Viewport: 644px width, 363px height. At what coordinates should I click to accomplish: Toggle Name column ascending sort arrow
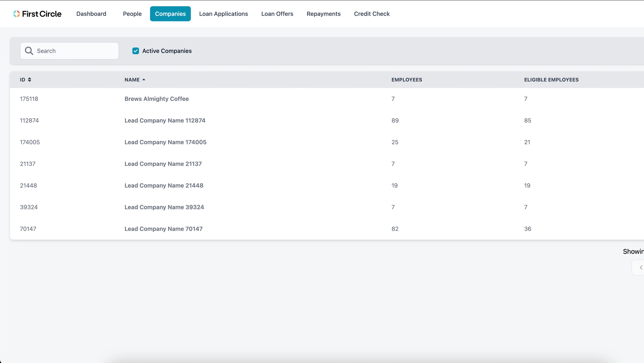144,80
